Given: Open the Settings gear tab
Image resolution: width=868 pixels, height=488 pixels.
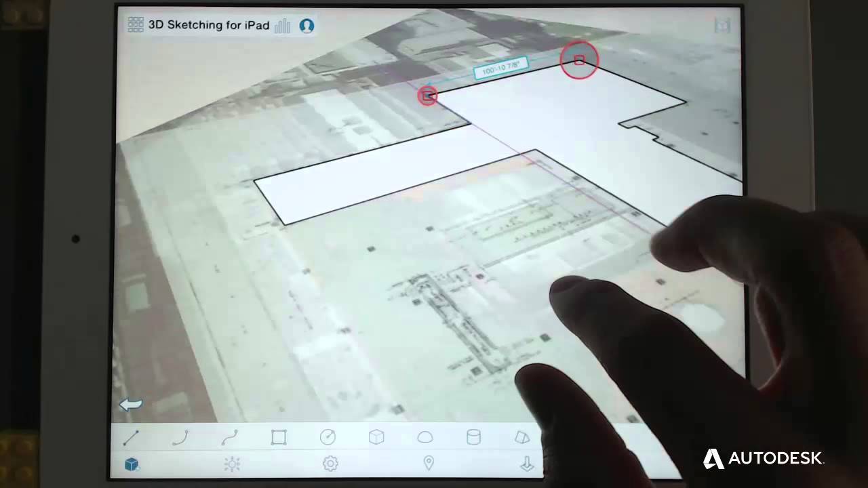Looking at the screenshot, I should pyautogui.click(x=330, y=464).
